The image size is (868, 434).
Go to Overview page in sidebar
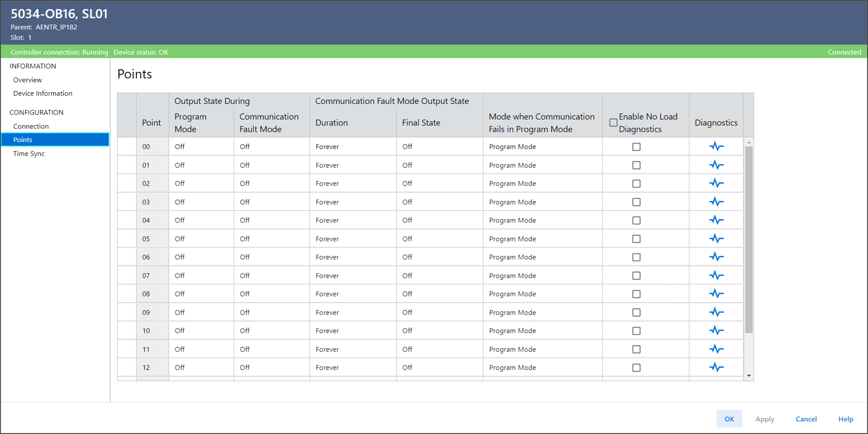28,80
